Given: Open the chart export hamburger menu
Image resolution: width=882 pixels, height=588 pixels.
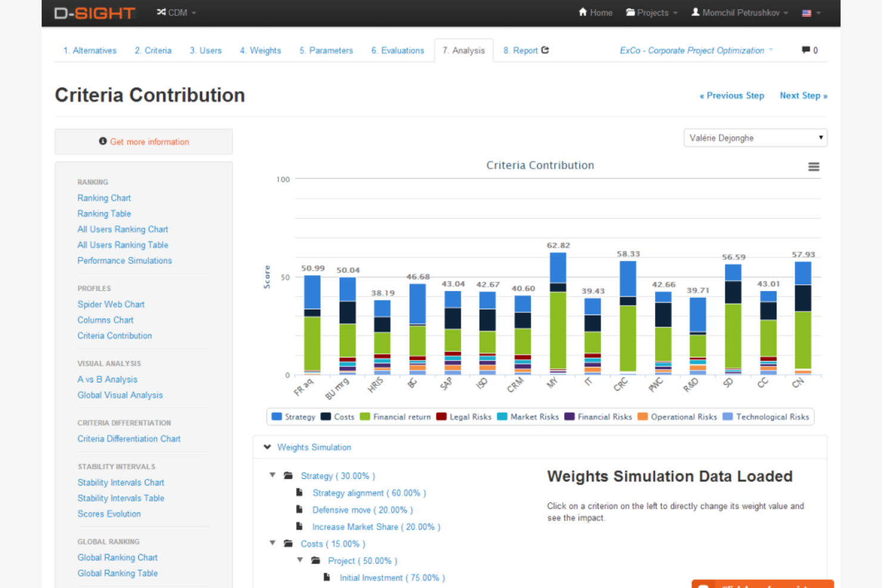Looking at the screenshot, I should coord(813,167).
